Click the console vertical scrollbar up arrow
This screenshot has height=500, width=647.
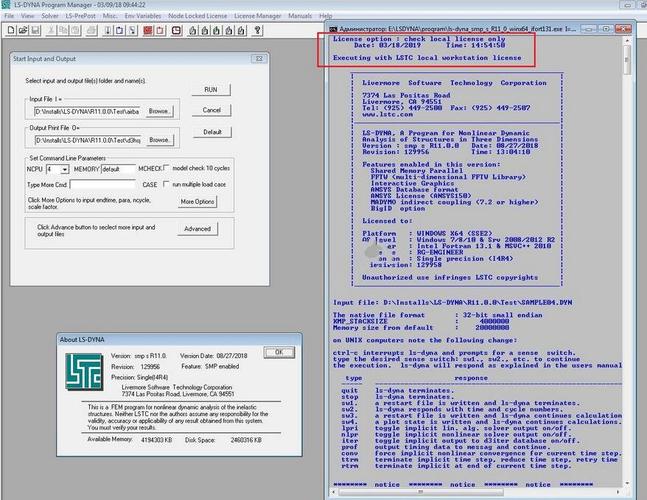(x=627, y=40)
